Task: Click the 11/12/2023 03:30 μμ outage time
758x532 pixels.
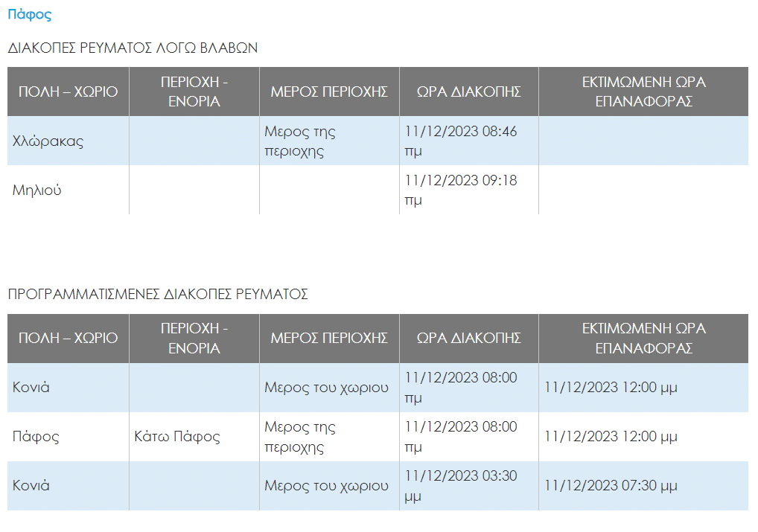Action: (x=460, y=485)
